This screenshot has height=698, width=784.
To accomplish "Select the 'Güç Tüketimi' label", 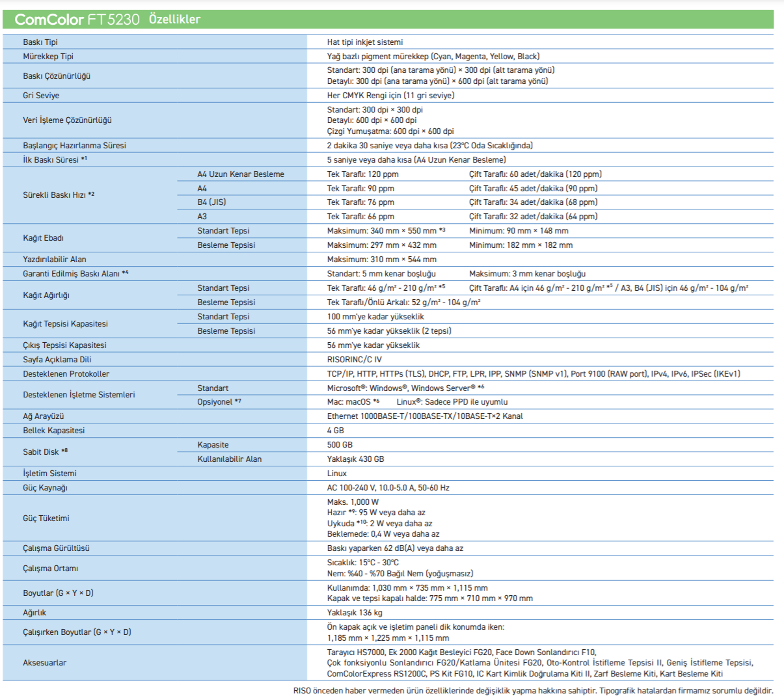I will 46,518.
